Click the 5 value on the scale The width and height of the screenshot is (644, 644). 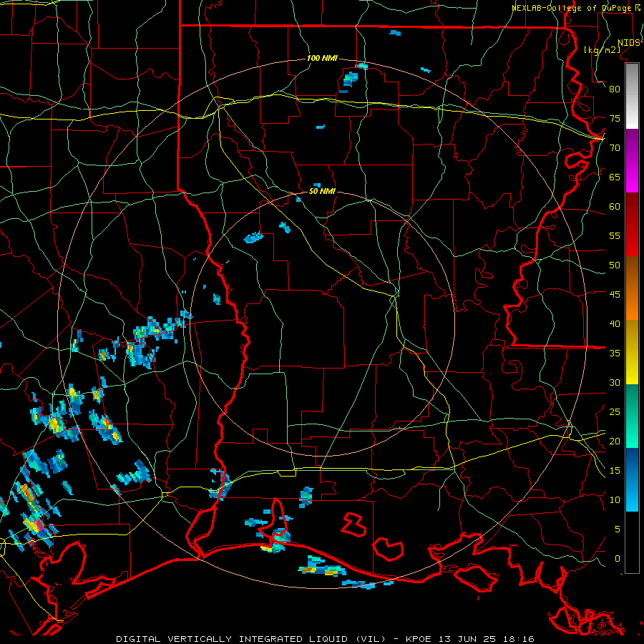tap(618, 530)
